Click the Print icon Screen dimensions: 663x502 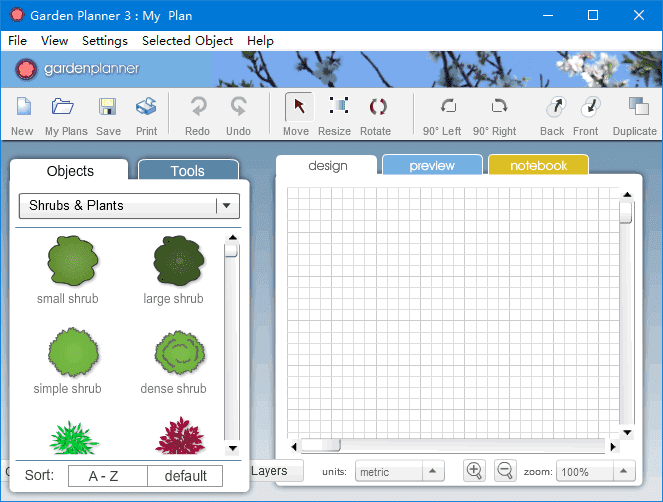(x=146, y=107)
